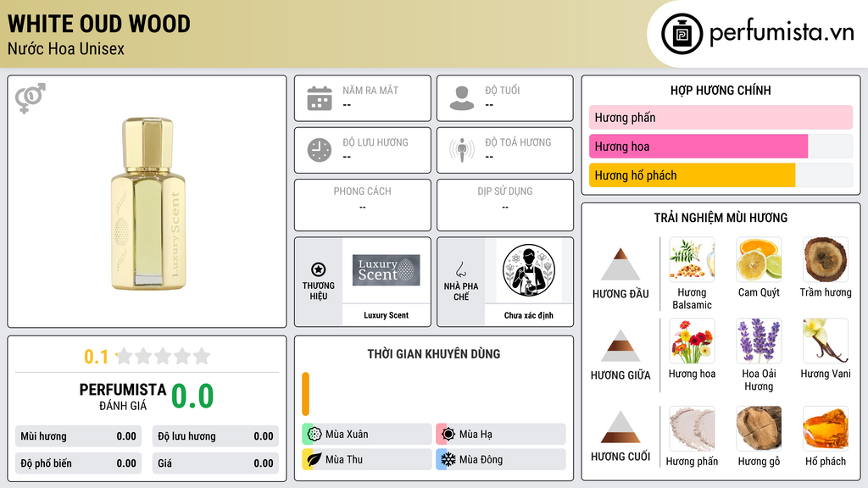
Task: Click the gold perfume bottle image
Action: [x=147, y=203]
